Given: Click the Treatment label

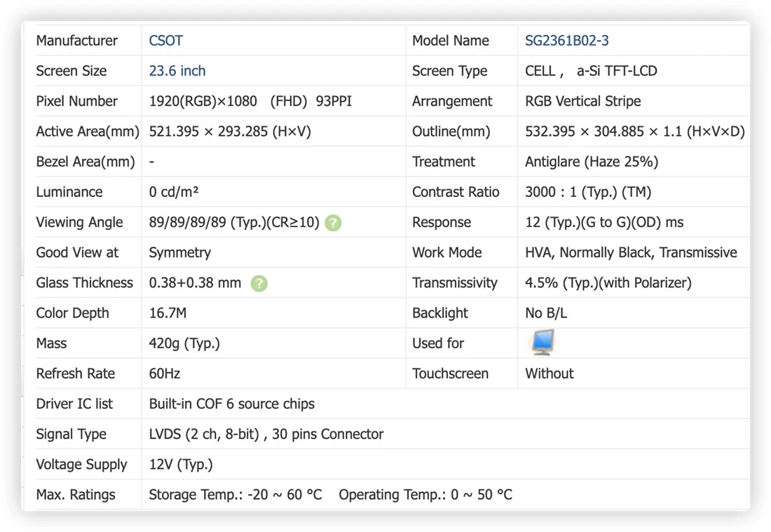Looking at the screenshot, I should click(444, 162).
